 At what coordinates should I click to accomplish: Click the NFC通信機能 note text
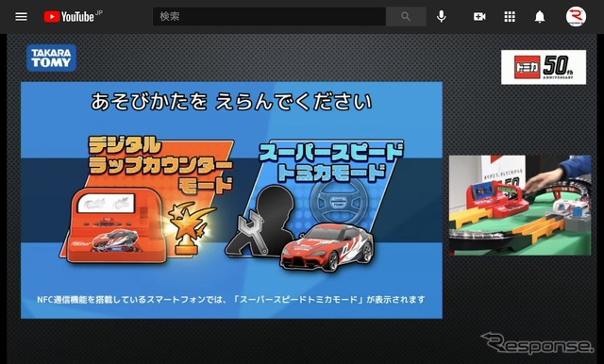coord(231,299)
